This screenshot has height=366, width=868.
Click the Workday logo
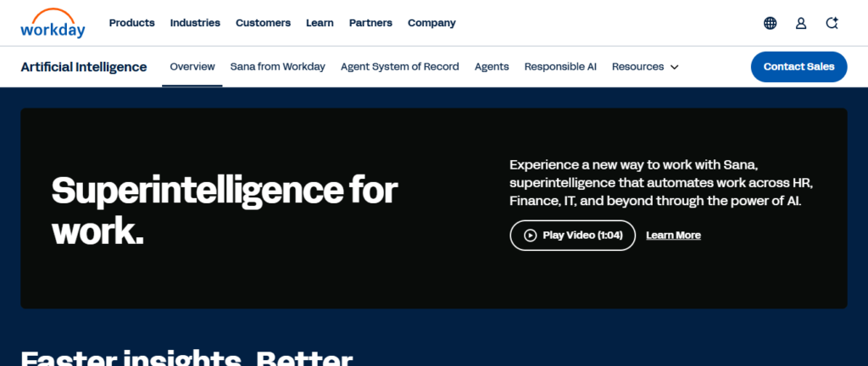53,23
